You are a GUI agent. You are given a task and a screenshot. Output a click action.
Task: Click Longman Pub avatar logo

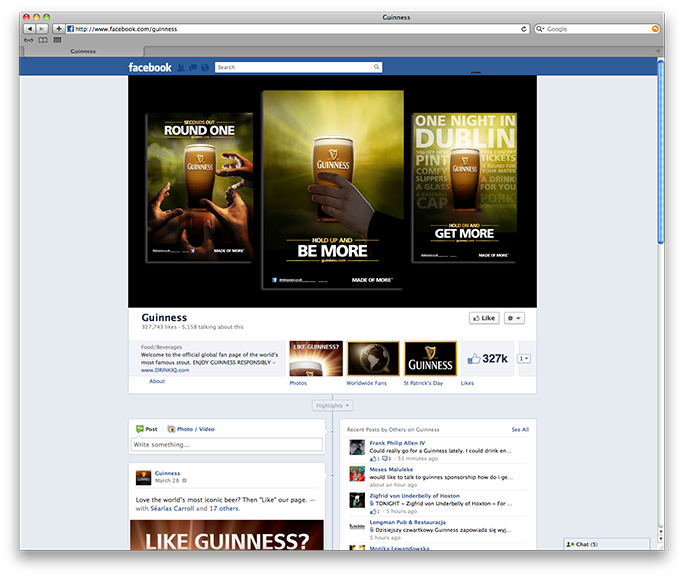point(357,526)
